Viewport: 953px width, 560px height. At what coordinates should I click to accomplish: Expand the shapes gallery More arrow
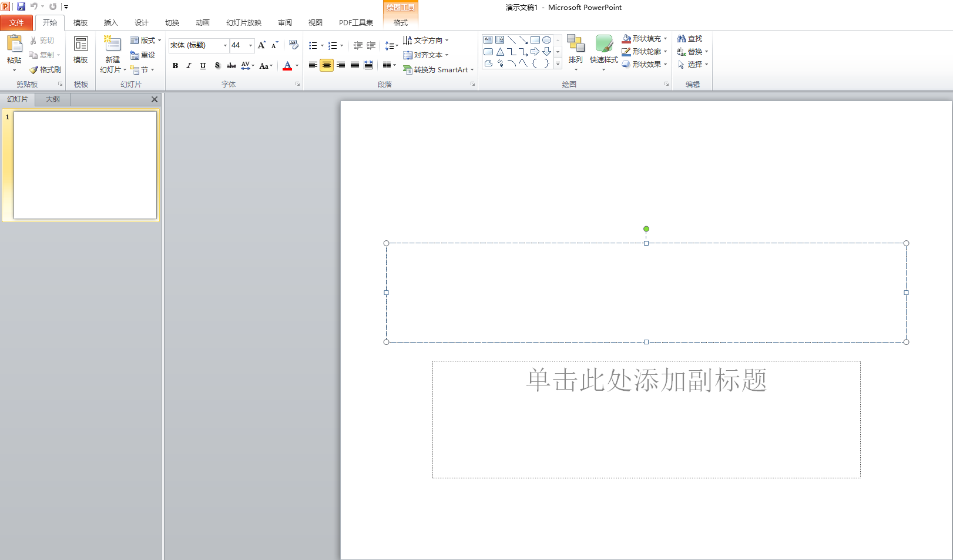pos(558,63)
